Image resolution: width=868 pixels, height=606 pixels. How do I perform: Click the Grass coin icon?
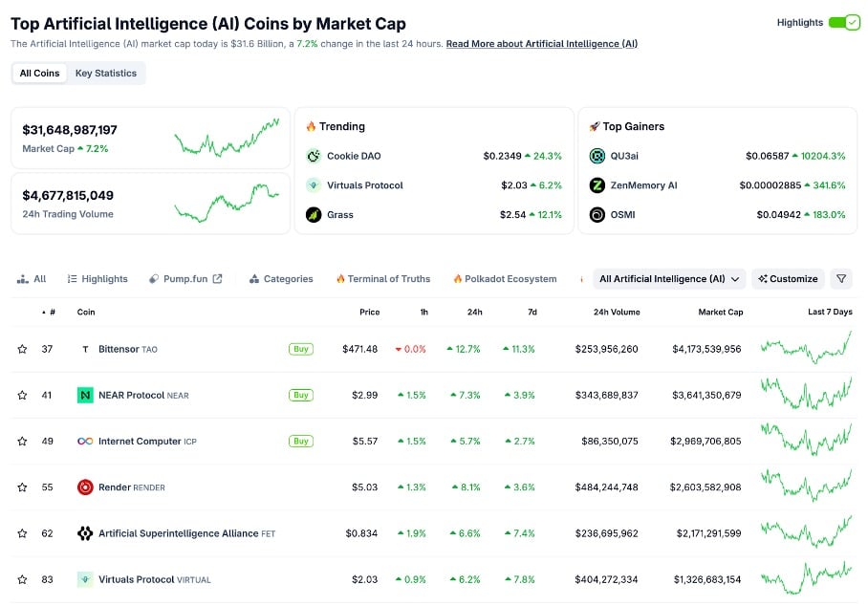[x=314, y=215]
